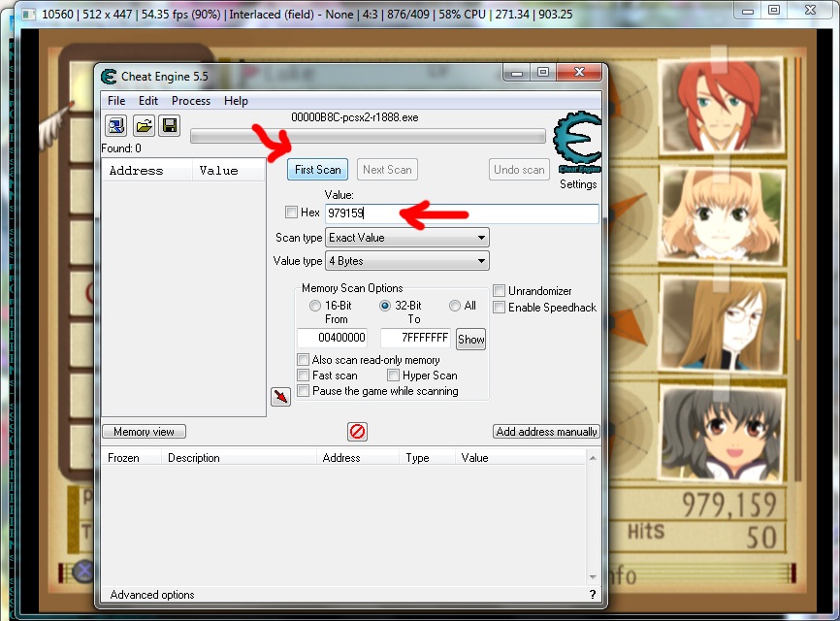Click Add address manually
This screenshot has width=840, height=621.
(546, 432)
